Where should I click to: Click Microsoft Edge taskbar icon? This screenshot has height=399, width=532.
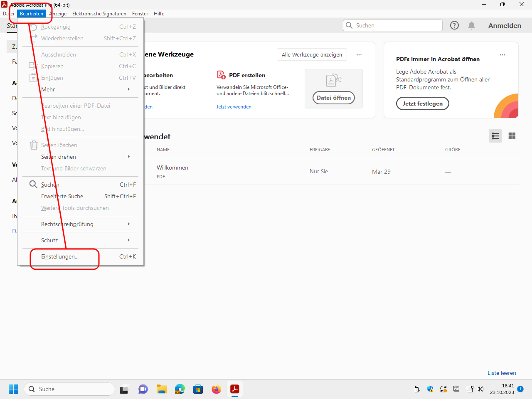[x=180, y=389]
